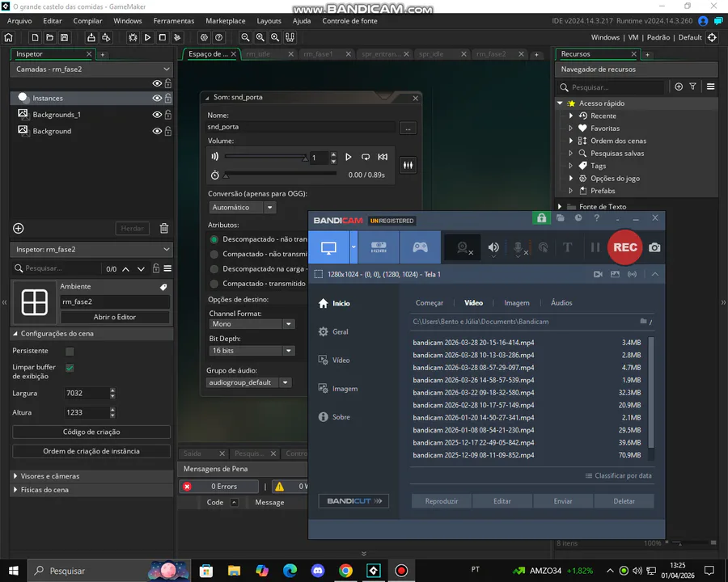Click the zoom out magnifier in toolbar
Viewport: 728px width, 582px height.
(246, 38)
